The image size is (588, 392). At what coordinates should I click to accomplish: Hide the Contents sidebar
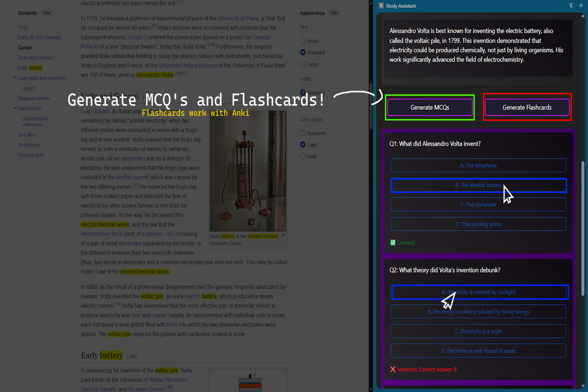pos(46,13)
